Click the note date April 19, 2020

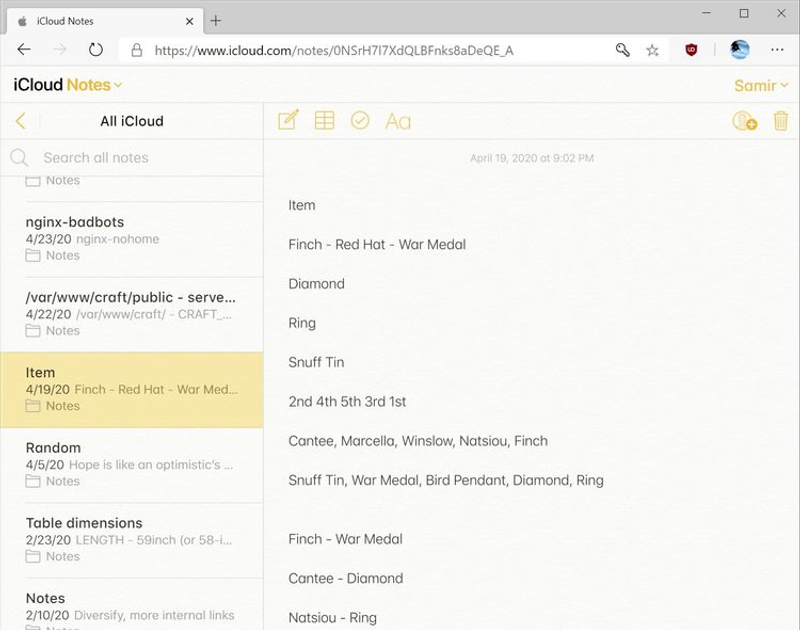click(x=532, y=158)
